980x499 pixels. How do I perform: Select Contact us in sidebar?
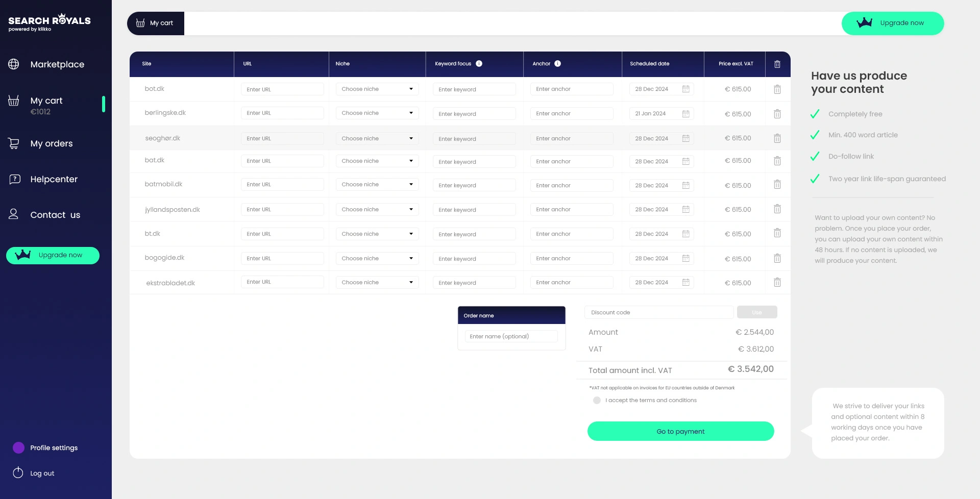pyautogui.click(x=56, y=215)
